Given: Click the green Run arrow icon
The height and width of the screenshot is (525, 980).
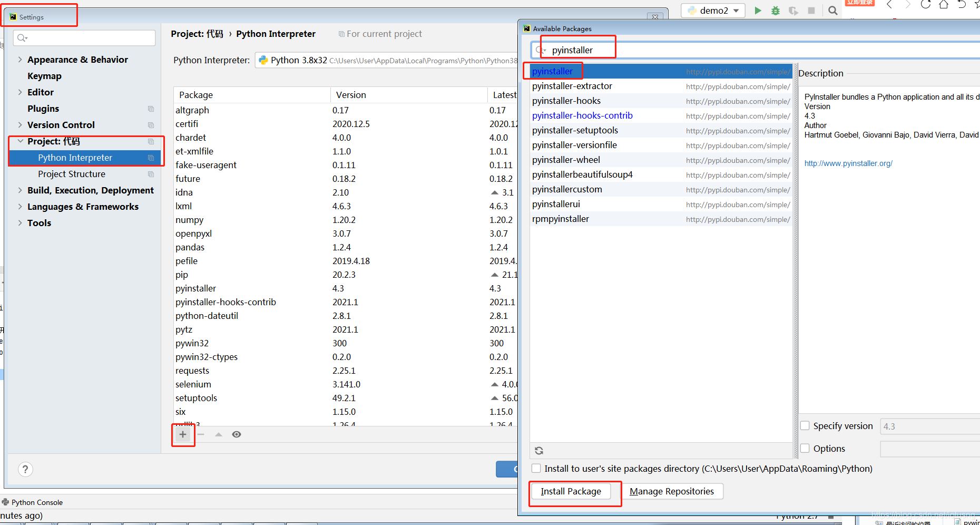Looking at the screenshot, I should pos(758,11).
